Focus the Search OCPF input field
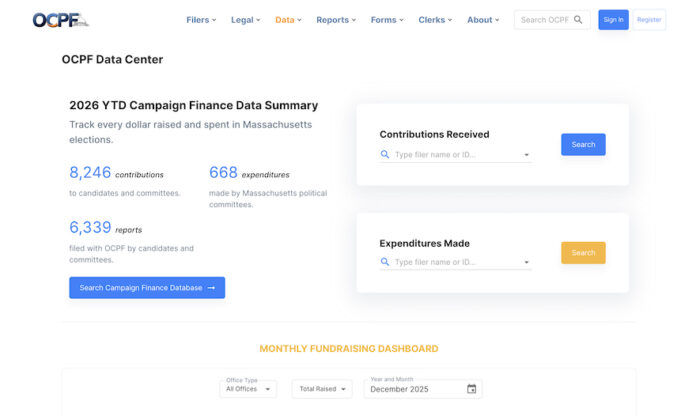The height and width of the screenshot is (416, 696). click(x=544, y=20)
